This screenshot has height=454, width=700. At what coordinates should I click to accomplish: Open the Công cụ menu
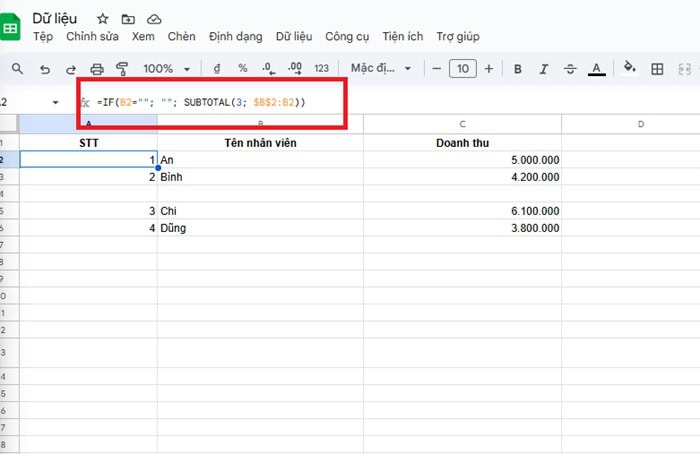point(347,37)
